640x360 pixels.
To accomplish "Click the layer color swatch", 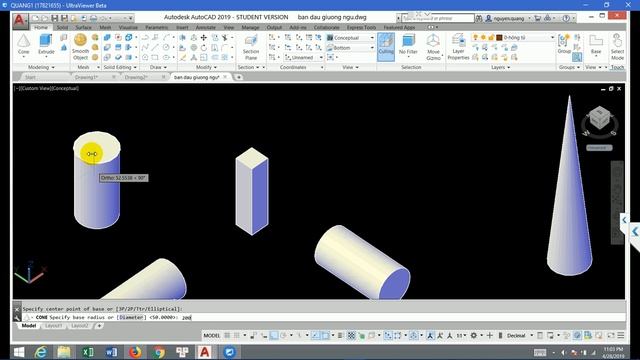I will 499,38.
